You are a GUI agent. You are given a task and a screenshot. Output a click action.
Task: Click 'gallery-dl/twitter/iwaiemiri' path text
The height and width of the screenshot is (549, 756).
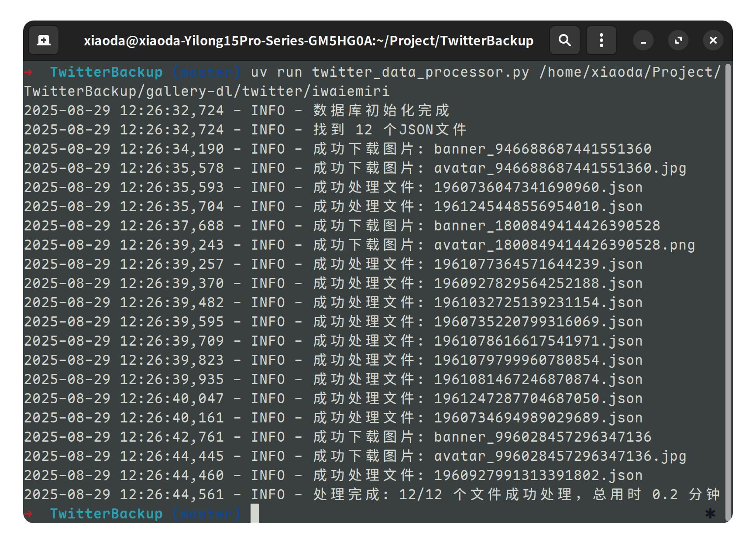pyautogui.click(x=268, y=91)
